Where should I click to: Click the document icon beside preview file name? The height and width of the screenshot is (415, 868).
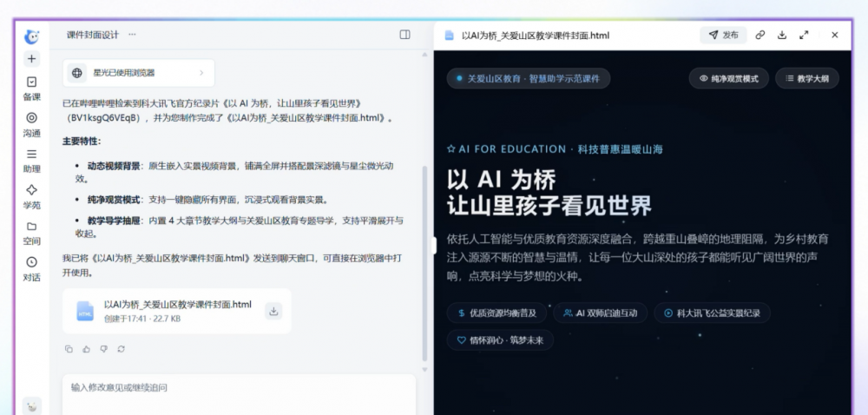[450, 35]
